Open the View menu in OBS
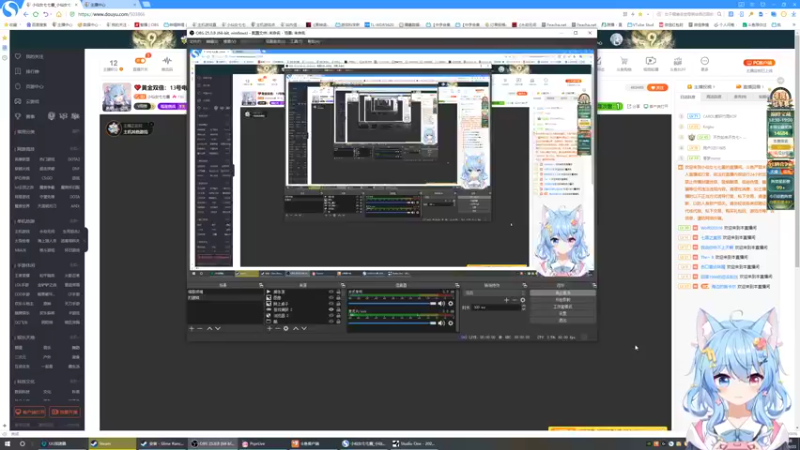This screenshot has height=450, width=800. point(230,41)
